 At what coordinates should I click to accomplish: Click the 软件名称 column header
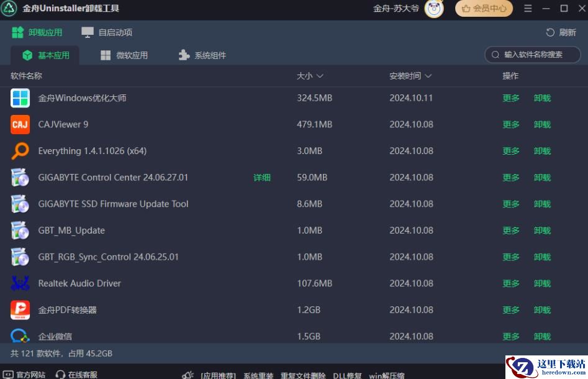(x=26, y=76)
